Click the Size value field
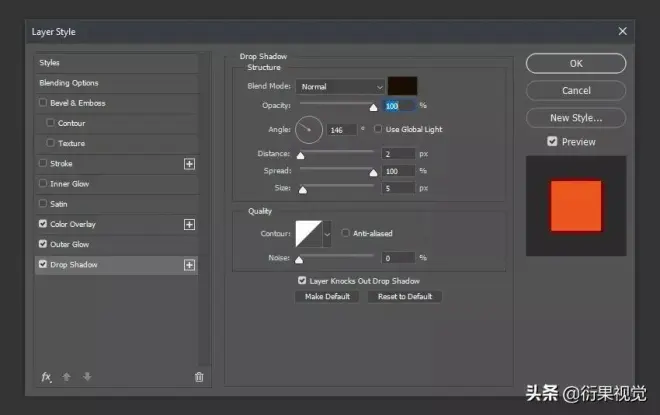This screenshot has width=660, height=415. [x=399, y=188]
